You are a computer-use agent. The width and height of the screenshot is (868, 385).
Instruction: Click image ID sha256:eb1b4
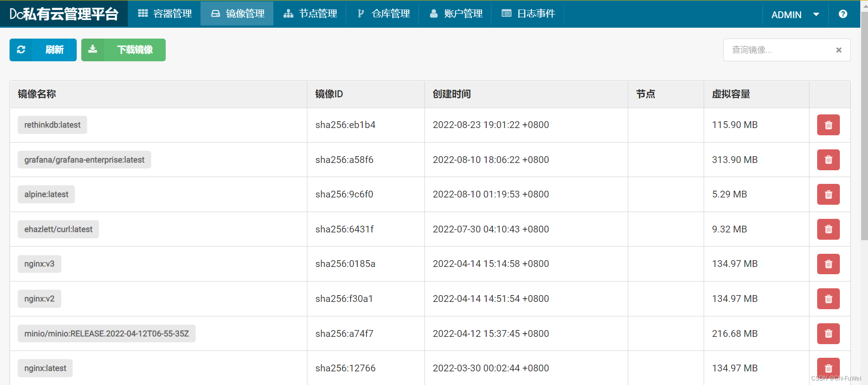click(x=345, y=125)
